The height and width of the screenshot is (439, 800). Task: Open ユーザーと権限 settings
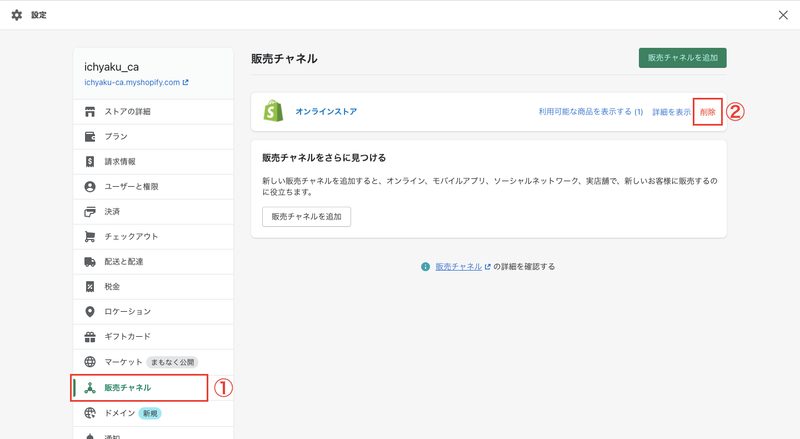coord(153,186)
